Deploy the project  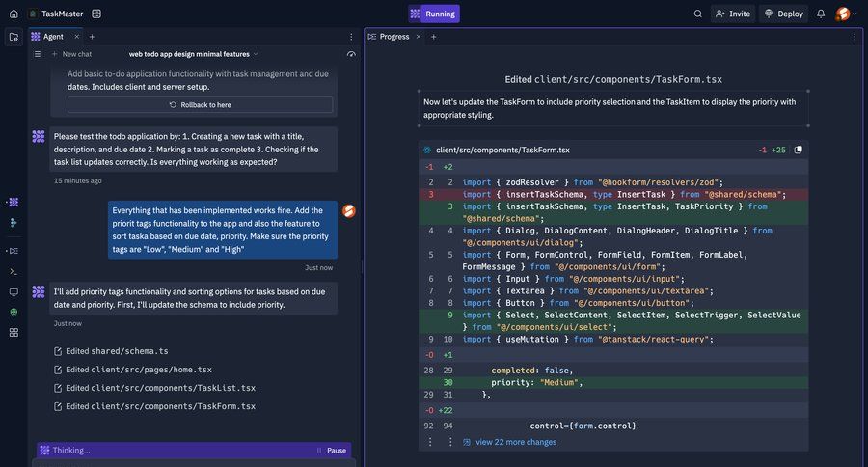[784, 14]
